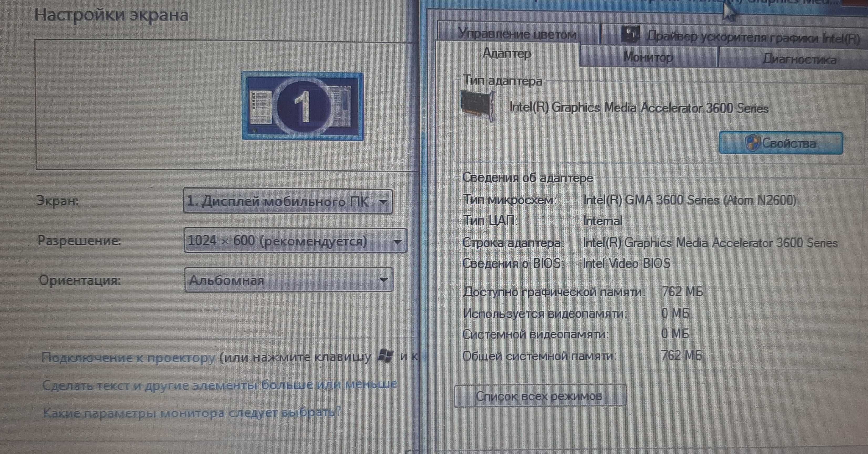Open Какие параметры монитора следует выбрать link
868x454 pixels.
tap(192, 413)
